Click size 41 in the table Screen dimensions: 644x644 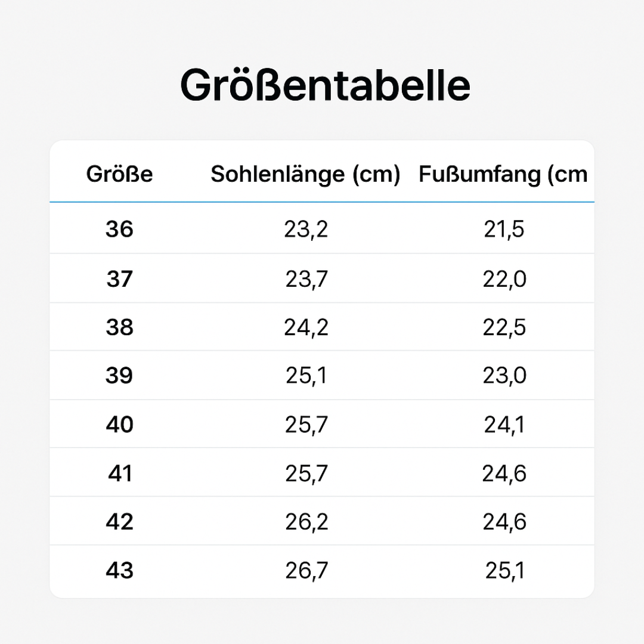tap(119, 473)
